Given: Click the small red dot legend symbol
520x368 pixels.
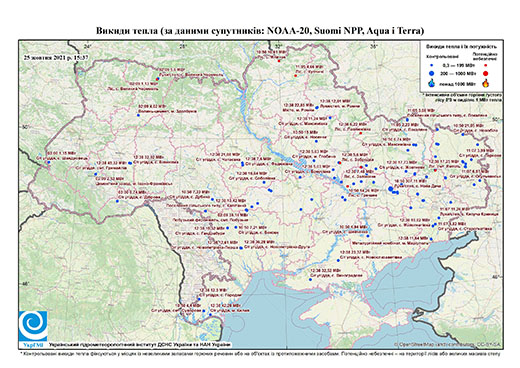Looking at the screenshot, I should click(x=486, y=66).
